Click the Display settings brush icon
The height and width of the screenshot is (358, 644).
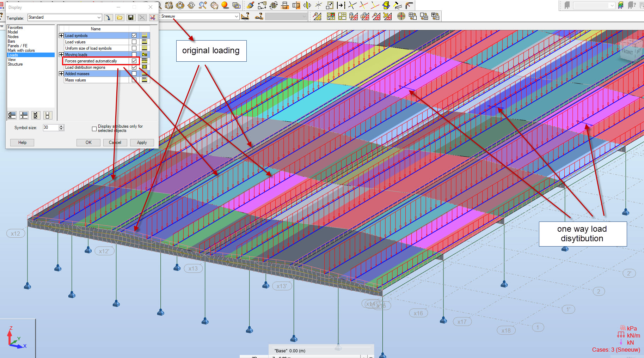point(250,5)
